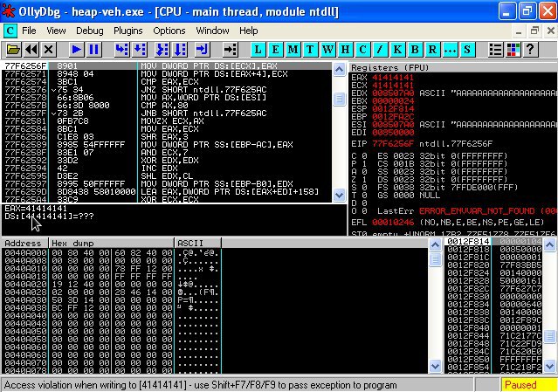Open Debugging options list icon
558x392 pixels.
point(495,50)
